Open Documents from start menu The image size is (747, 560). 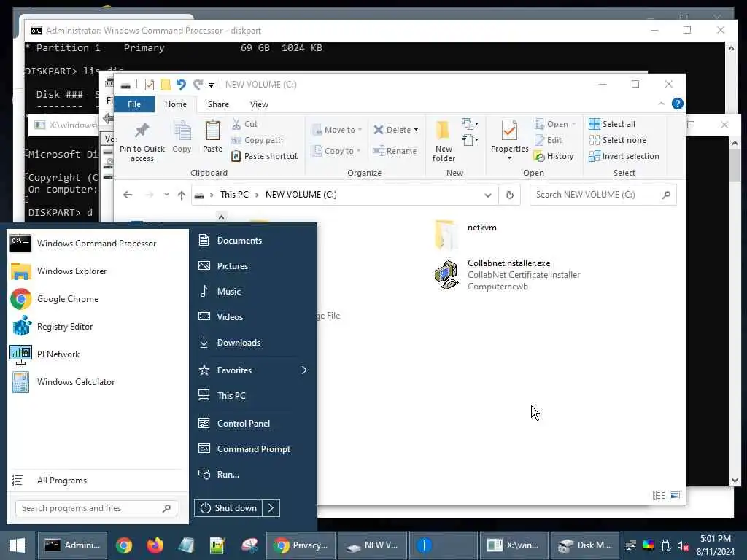pos(230,241)
